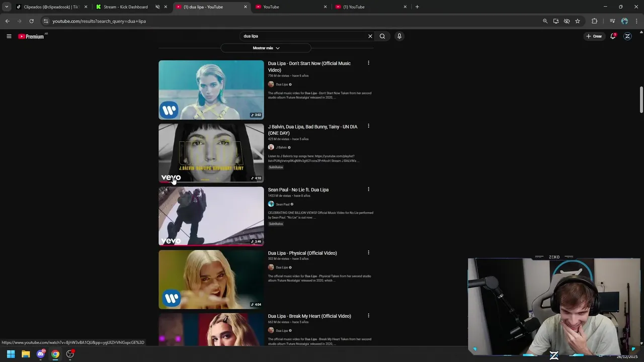This screenshot has height=362, width=644.
Task: Click '756 M de vistas' text
Action: coord(278,76)
